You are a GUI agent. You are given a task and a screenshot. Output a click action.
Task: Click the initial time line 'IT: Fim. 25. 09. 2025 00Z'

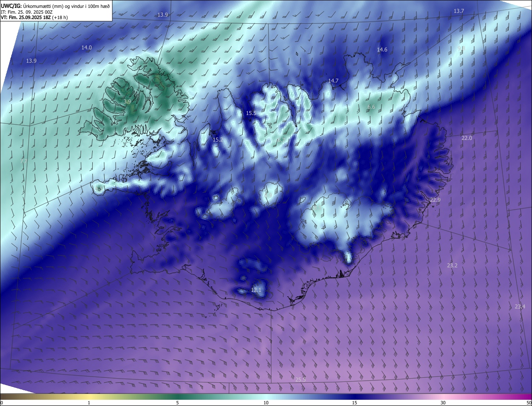(x=27, y=12)
